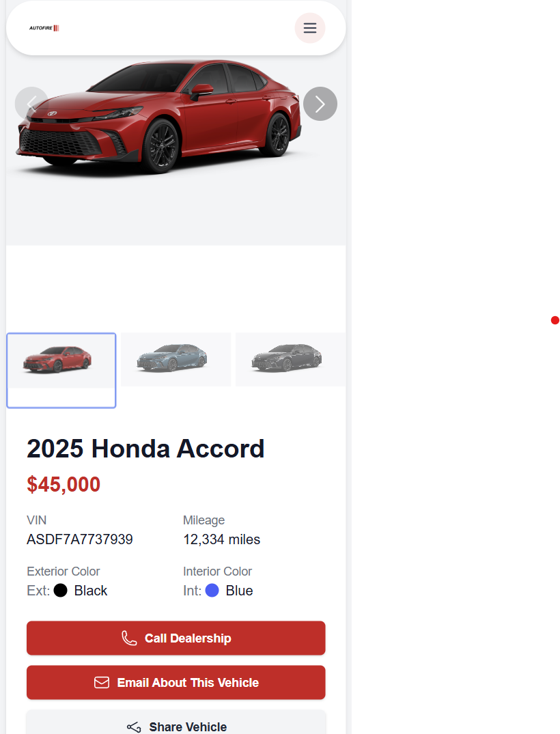
Task: Click the envelope icon on Email button
Action: pyautogui.click(x=102, y=683)
